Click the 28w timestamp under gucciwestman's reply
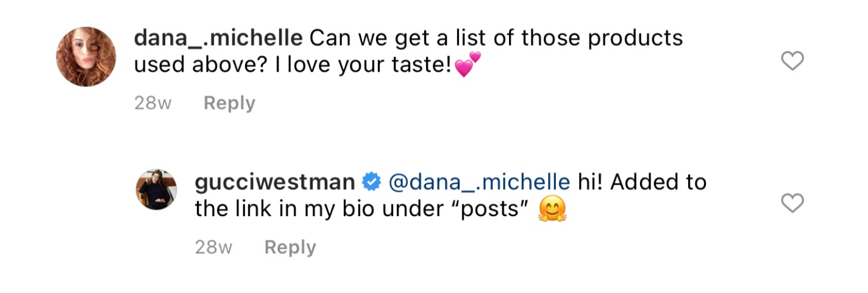The width and height of the screenshot is (868, 293). click(x=213, y=247)
